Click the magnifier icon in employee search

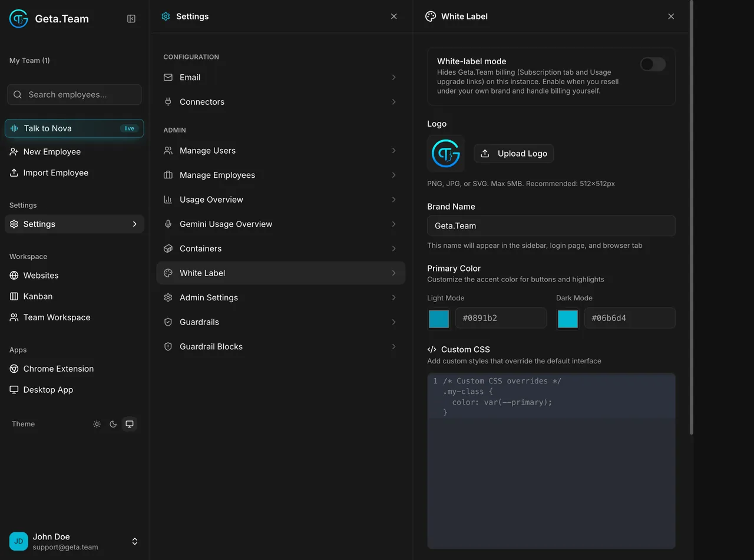coord(18,94)
